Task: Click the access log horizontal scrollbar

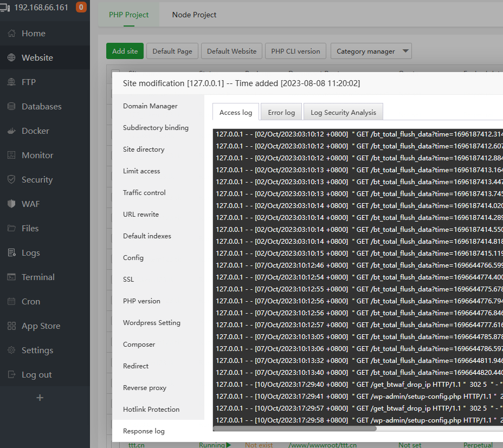Action: pos(294,428)
